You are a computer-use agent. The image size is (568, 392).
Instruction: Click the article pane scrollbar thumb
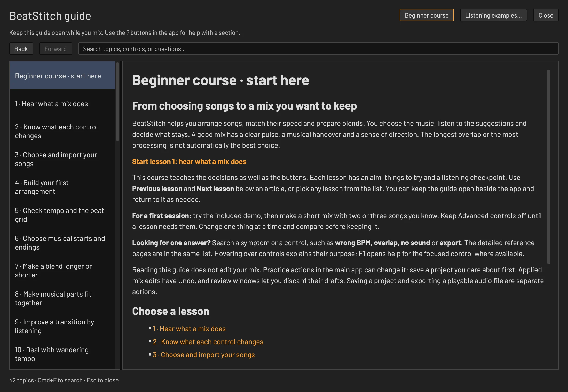click(x=548, y=167)
